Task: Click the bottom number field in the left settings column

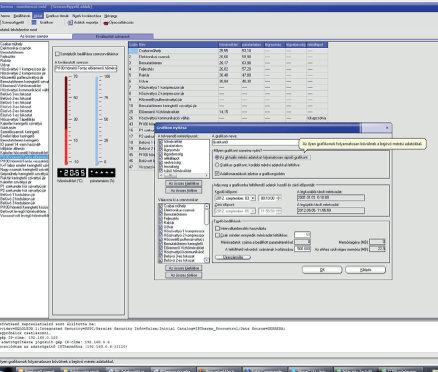Action: 302,249
